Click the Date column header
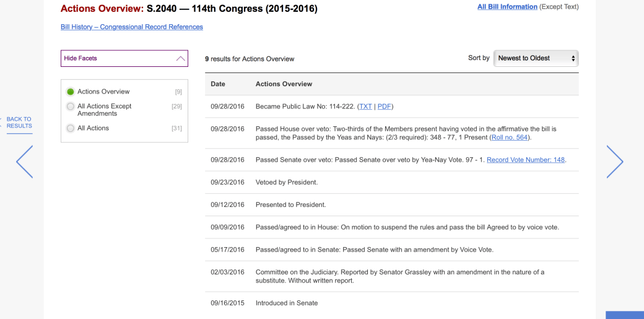The image size is (644, 319). tap(218, 84)
